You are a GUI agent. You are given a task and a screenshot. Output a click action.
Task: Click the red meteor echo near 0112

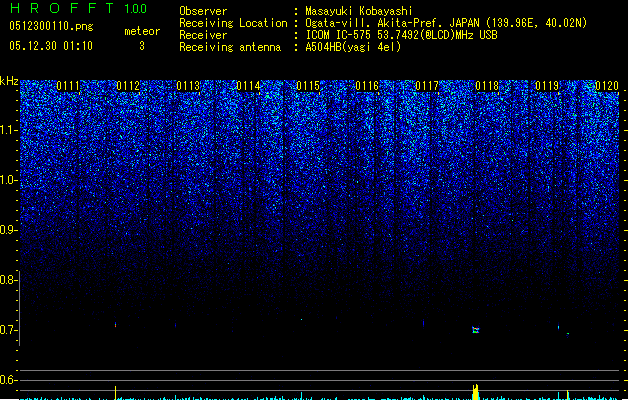tap(116, 325)
